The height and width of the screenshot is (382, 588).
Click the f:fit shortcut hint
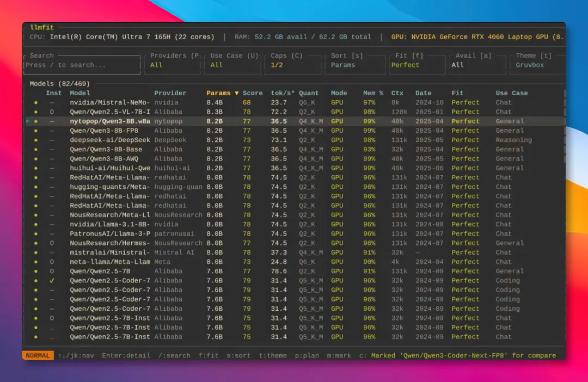click(208, 355)
